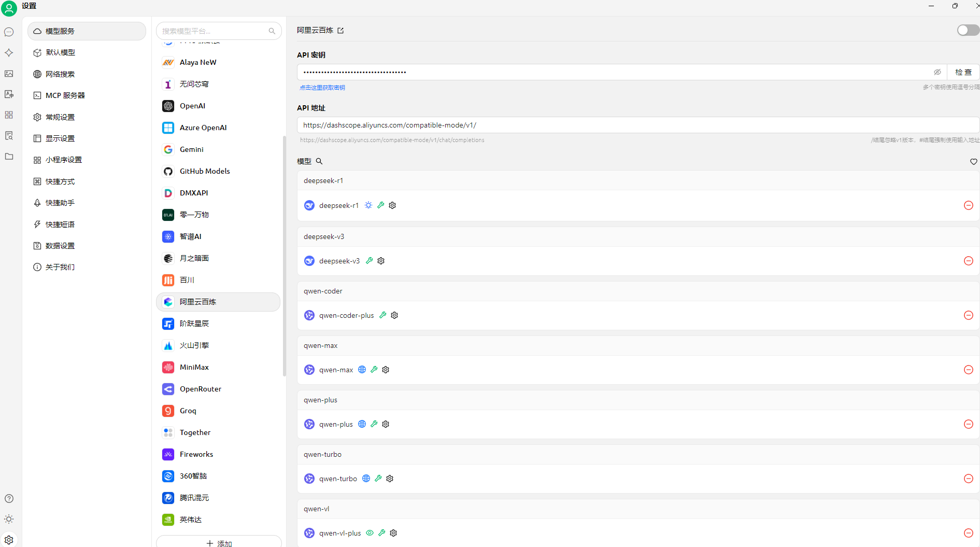Collapse the qwen-turbo group header
Screen dimensions: 980x547
coord(638,454)
